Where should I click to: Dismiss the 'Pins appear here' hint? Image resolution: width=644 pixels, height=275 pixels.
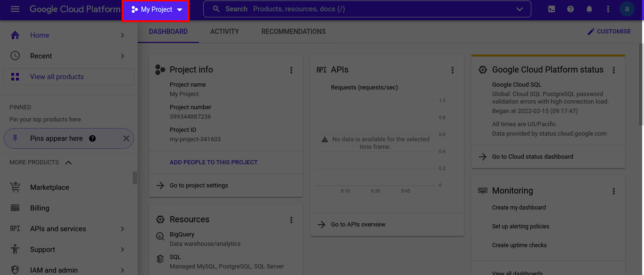click(x=126, y=138)
